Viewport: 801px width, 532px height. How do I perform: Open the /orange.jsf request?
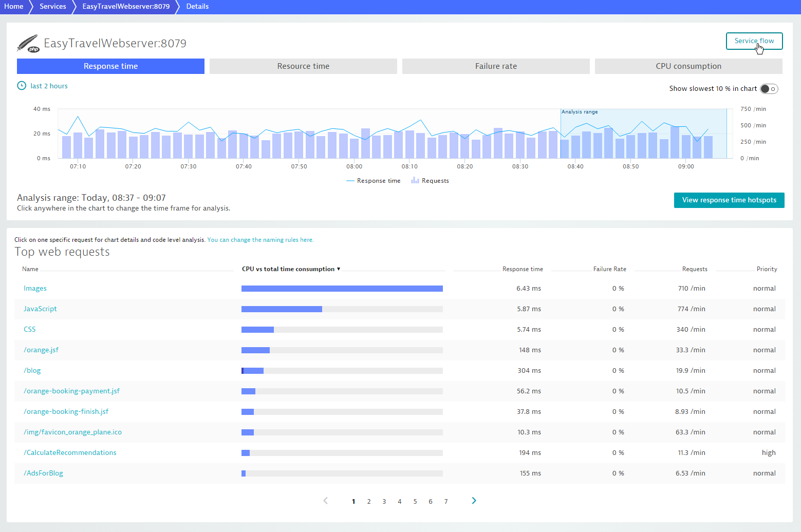click(x=41, y=350)
